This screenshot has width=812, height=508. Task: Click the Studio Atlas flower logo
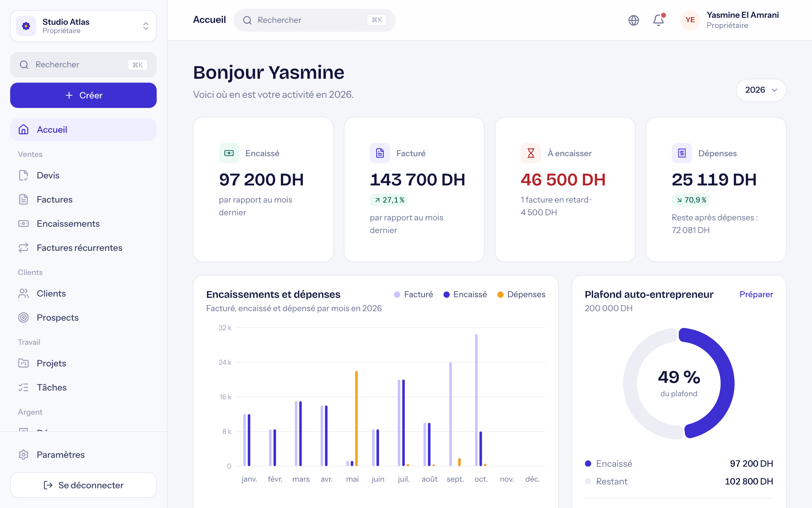coord(26,26)
